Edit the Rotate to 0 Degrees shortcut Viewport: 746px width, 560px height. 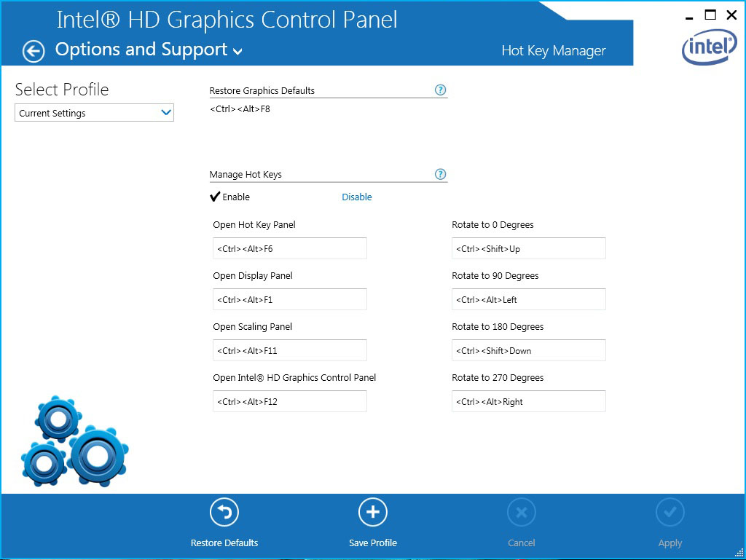point(528,248)
